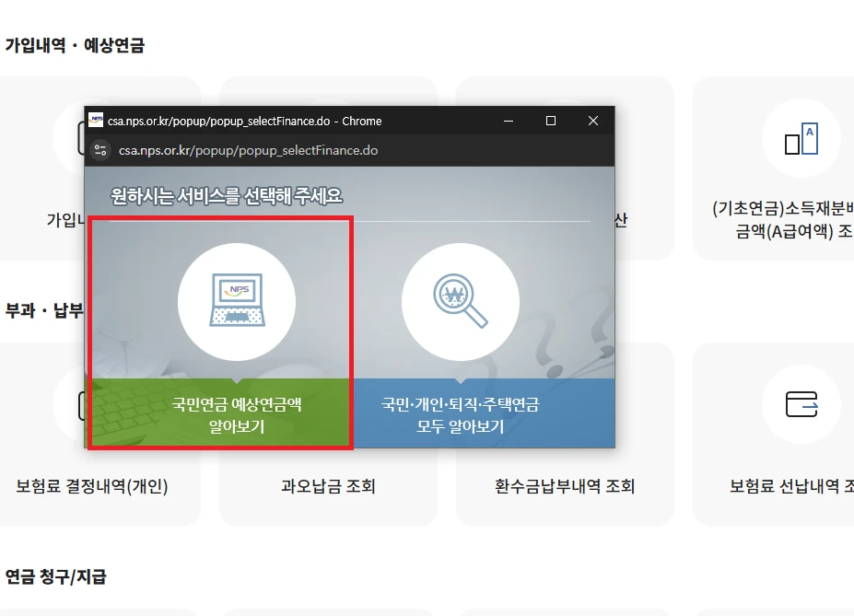Click the document icon above 소득재분배 금액 조회
The image size is (854, 616).
(x=801, y=140)
